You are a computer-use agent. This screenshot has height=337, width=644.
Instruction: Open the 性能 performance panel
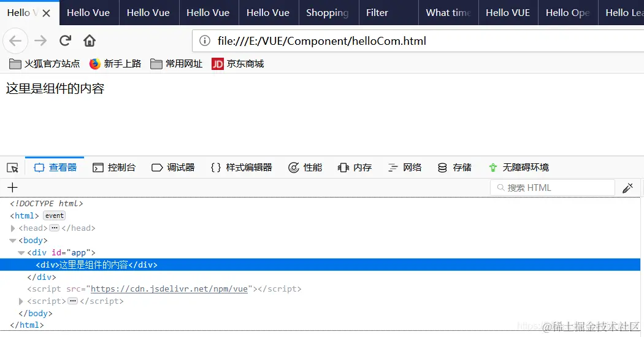coord(305,168)
